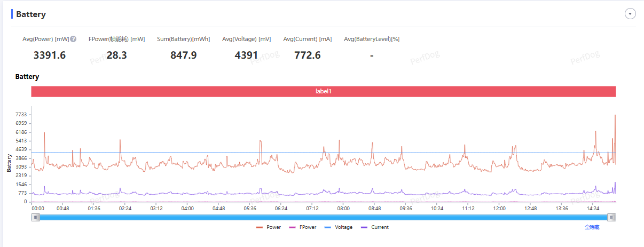Toggle the FPower series in the legend
This screenshot has width=644, height=247.
pos(303,227)
